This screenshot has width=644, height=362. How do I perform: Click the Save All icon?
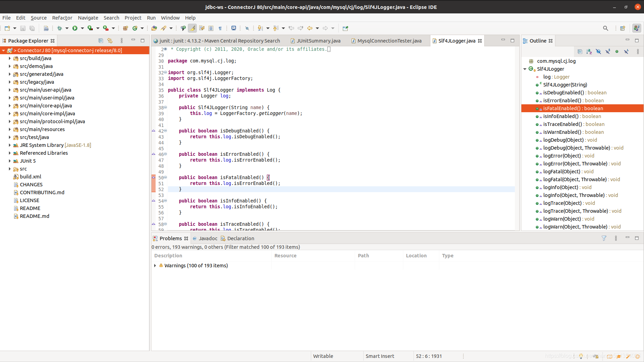click(32, 28)
